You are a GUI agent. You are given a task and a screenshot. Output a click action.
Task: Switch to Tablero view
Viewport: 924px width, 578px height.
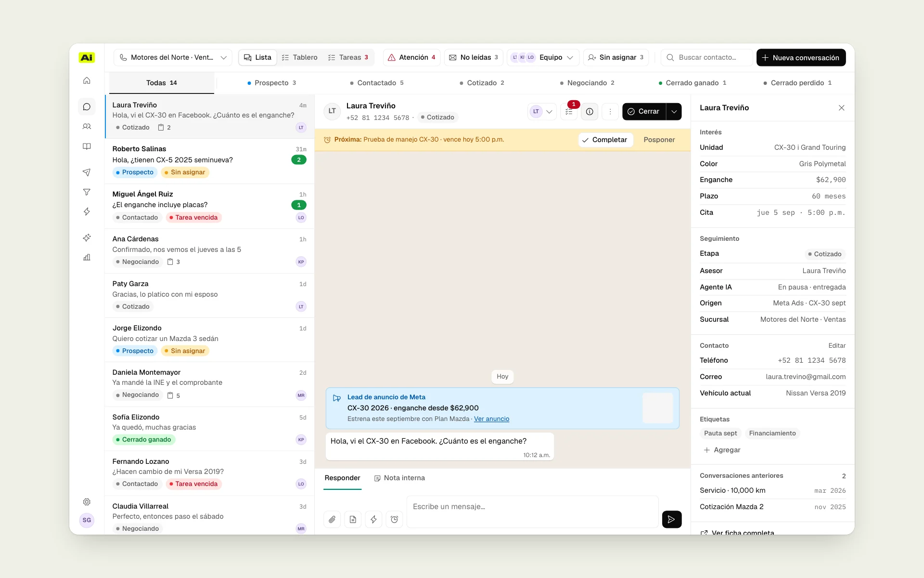(x=299, y=57)
